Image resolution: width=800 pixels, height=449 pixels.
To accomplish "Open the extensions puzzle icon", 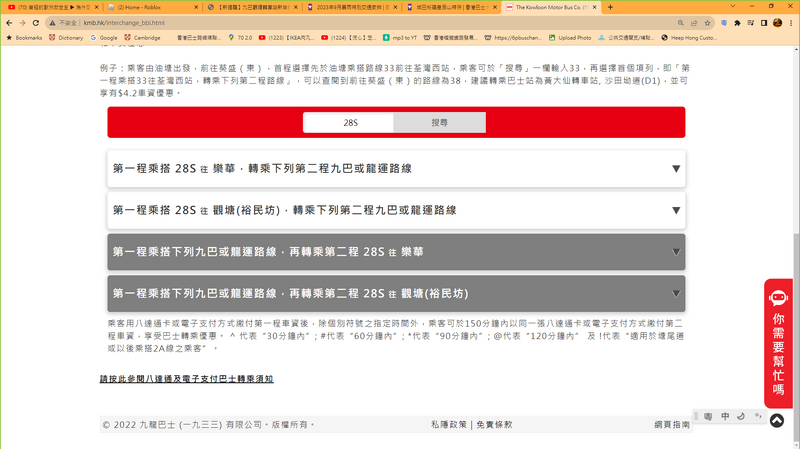I will (x=737, y=23).
